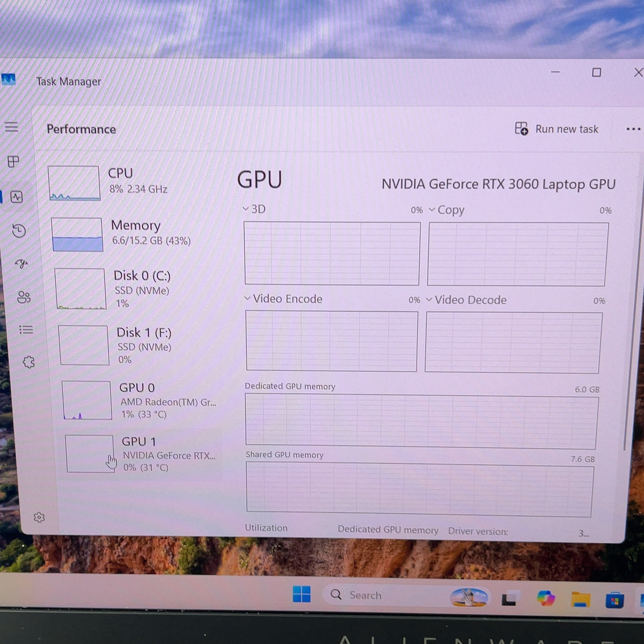Viewport: 644px width, 644px height.
Task: Click the 3D engine utilization graph
Action: (332, 253)
